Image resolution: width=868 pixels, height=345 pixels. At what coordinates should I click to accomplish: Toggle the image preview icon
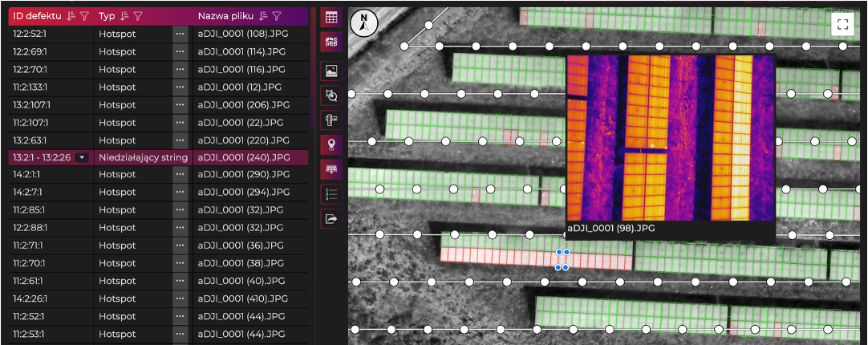(x=331, y=71)
